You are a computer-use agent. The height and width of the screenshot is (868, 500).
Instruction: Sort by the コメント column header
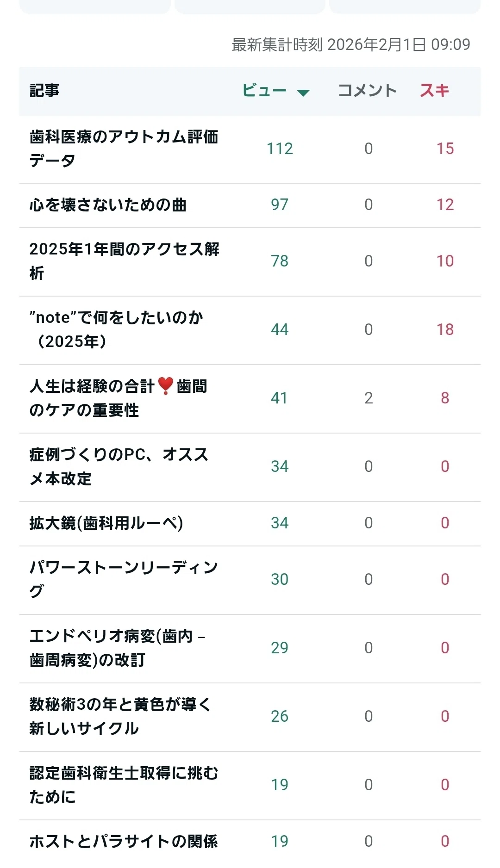367,91
